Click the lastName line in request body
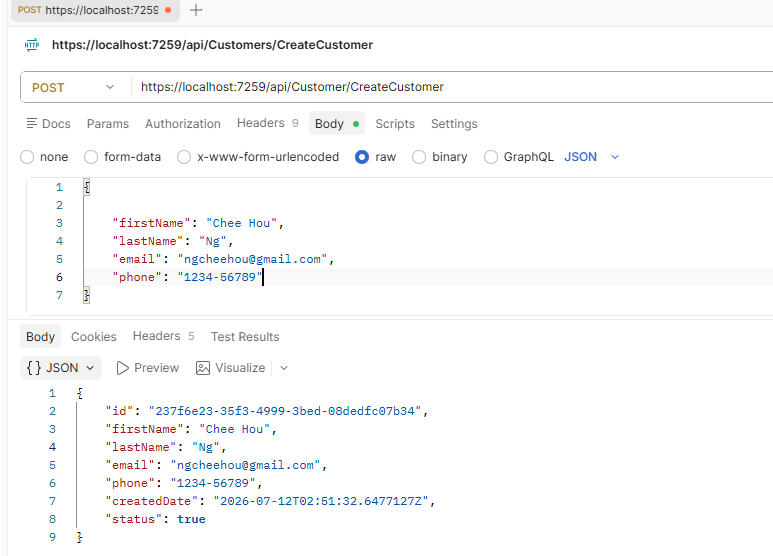The image size is (773, 556). pyautogui.click(x=173, y=242)
